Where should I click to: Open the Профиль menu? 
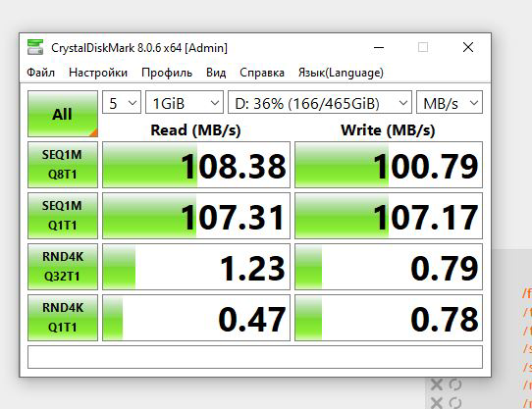(x=167, y=73)
